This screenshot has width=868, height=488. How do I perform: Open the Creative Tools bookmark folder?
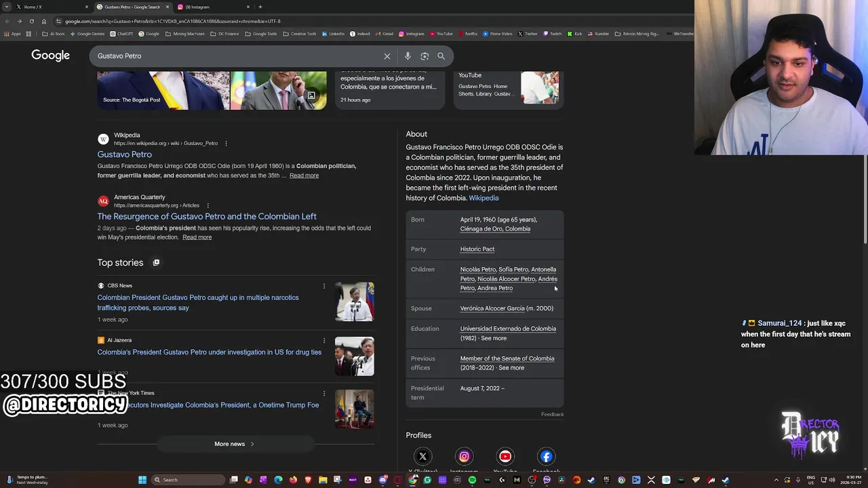[300, 34]
